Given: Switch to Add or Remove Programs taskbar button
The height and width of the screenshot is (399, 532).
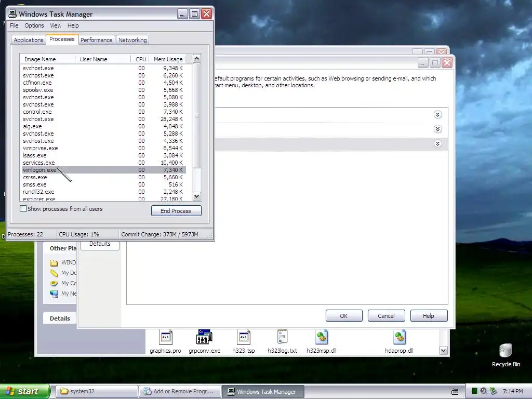Looking at the screenshot, I should (180, 391).
